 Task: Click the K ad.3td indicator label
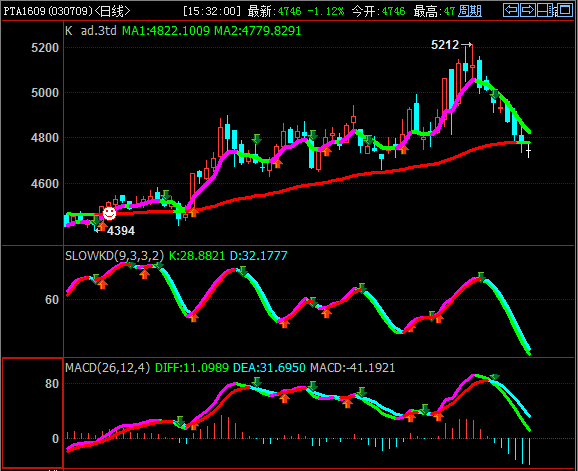pos(91,31)
